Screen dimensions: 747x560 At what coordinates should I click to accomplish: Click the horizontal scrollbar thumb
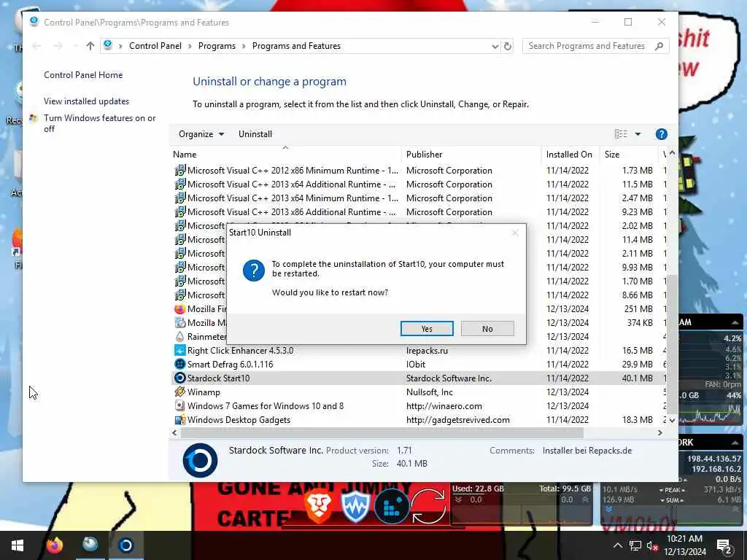382,433
